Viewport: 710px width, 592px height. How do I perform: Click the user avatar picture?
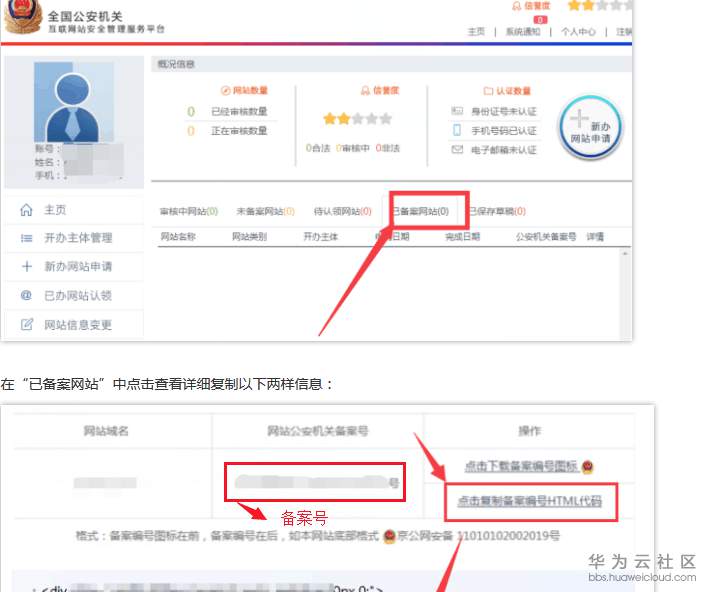(73, 102)
